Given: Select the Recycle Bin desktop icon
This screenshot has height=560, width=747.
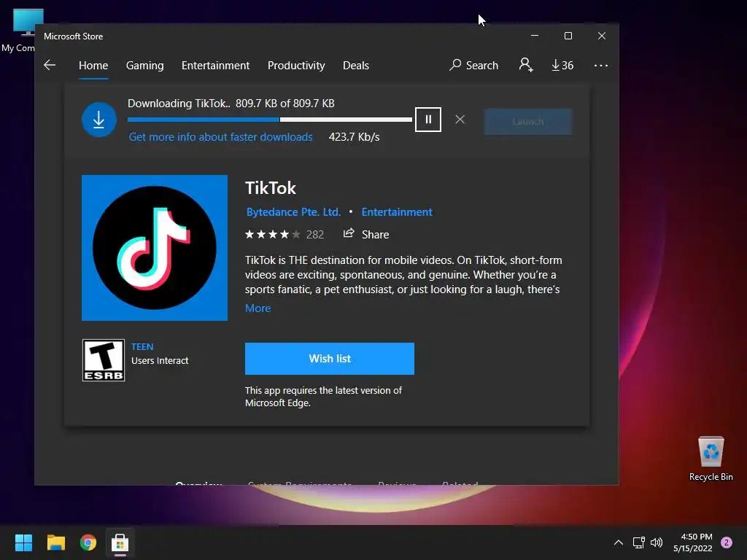Looking at the screenshot, I should (x=711, y=458).
